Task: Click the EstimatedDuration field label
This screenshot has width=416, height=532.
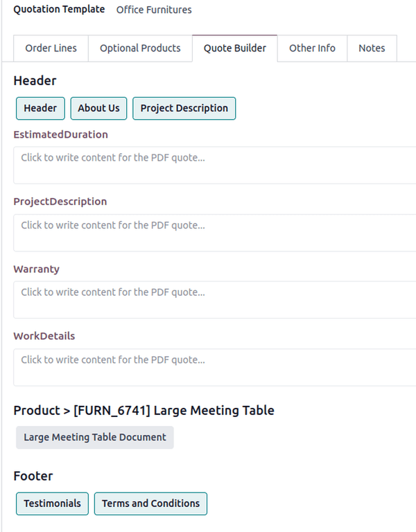Action: pos(61,134)
